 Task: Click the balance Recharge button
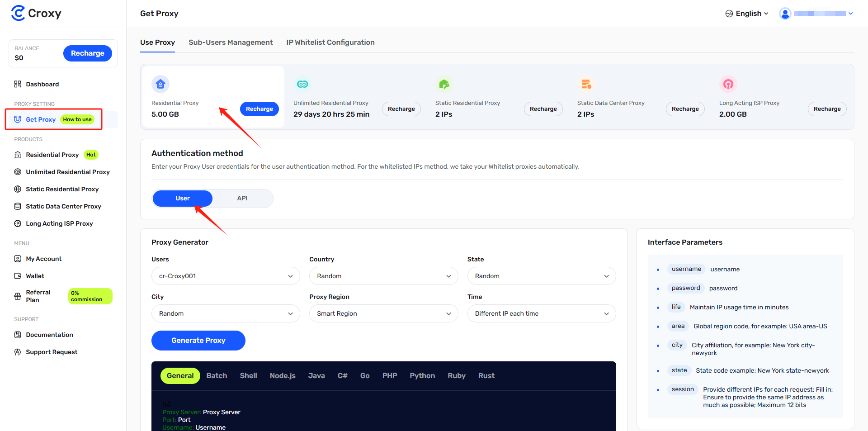(x=88, y=53)
